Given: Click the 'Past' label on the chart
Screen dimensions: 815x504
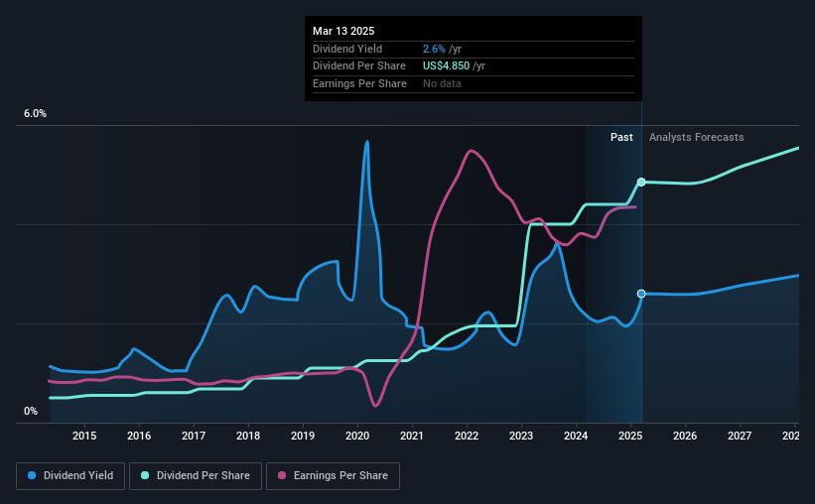Looking at the screenshot, I should 621,137.
